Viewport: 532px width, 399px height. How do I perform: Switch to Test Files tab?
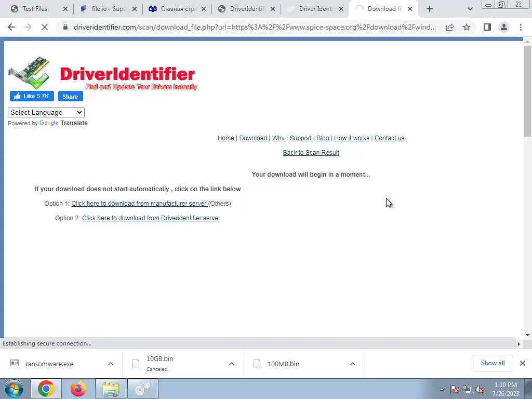35,9
